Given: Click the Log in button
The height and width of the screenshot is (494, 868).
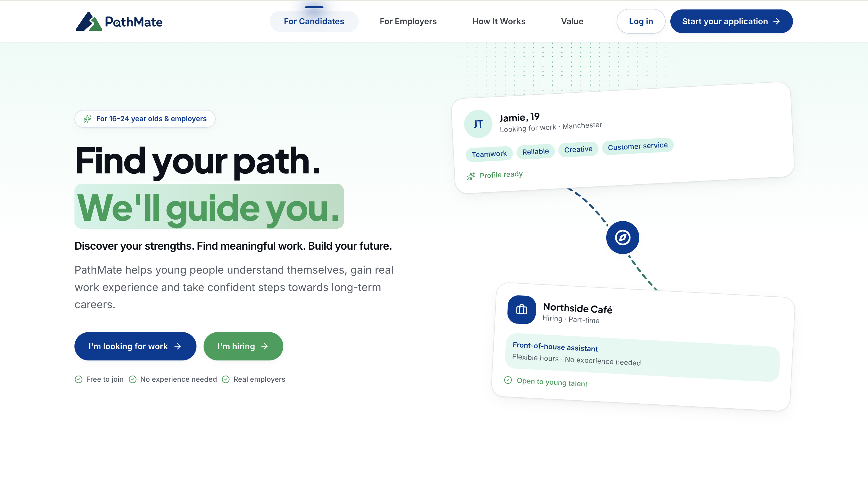Looking at the screenshot, I should 641,21.
